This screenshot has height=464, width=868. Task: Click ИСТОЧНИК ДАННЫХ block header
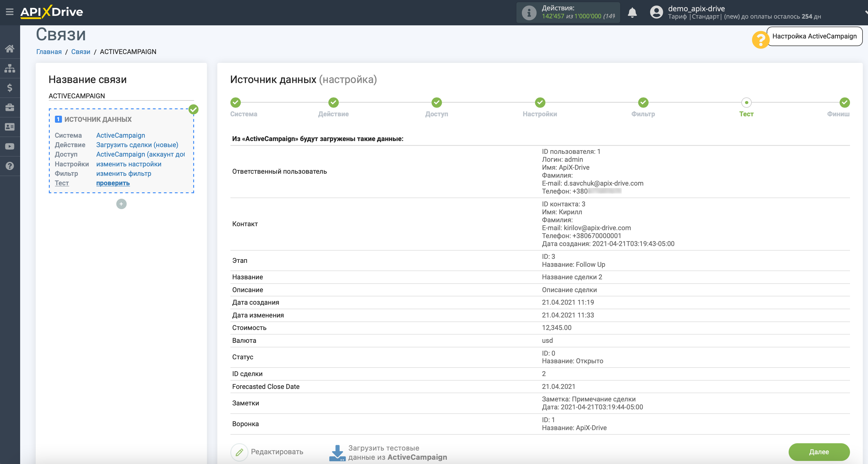click(x=98, y=119)
